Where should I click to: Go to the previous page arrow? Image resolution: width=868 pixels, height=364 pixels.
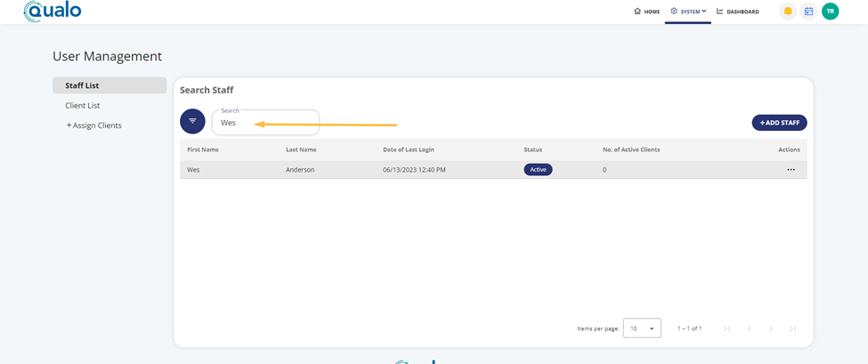coord(749,328)
